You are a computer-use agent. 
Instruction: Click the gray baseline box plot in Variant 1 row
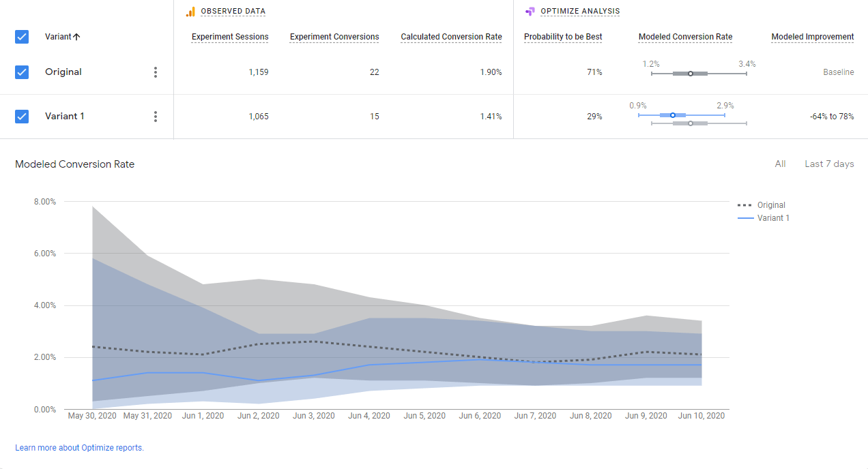click(699, 123)
